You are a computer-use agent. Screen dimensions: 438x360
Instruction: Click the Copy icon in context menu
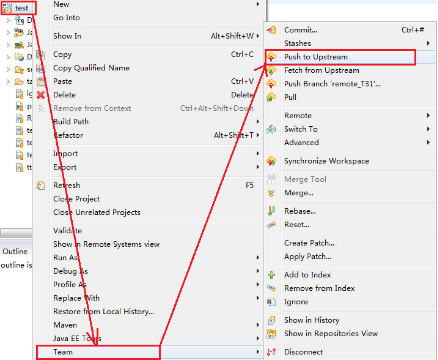click(x=41, y=55)
